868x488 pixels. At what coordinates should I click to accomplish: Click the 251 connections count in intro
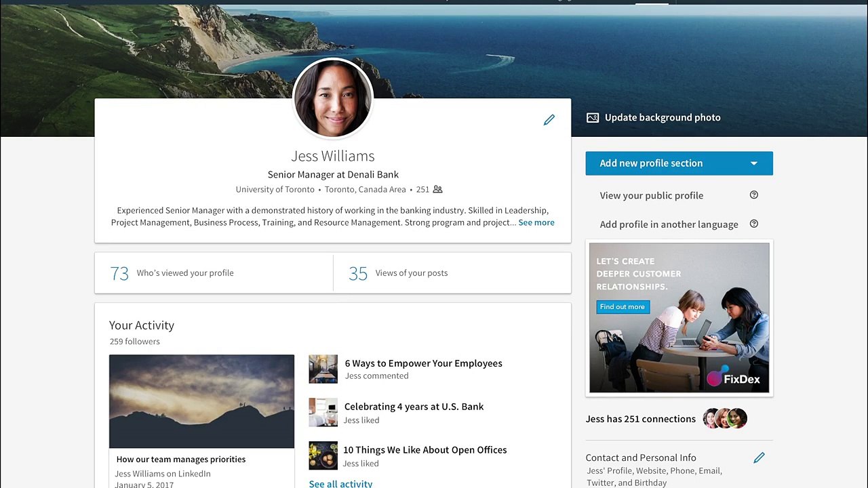coord(422,190)
